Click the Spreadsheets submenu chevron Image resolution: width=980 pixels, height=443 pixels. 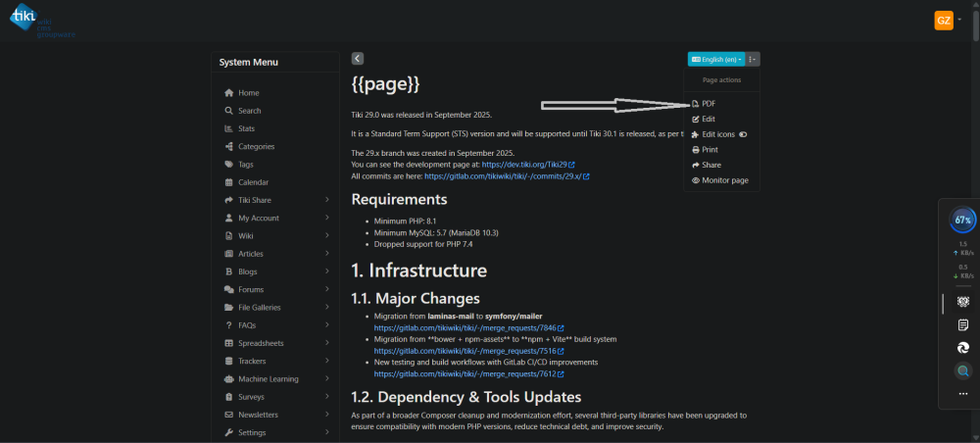tap(327, 344)
